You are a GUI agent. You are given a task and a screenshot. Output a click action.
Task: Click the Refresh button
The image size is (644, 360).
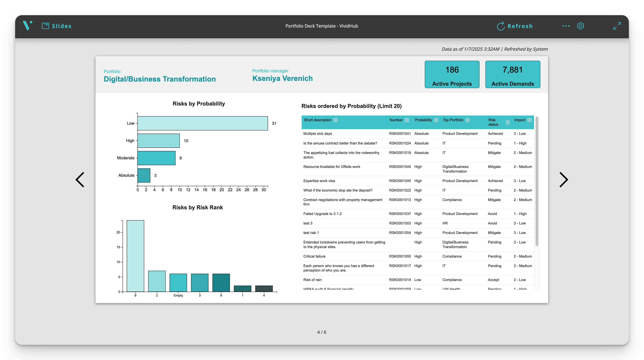515,26
